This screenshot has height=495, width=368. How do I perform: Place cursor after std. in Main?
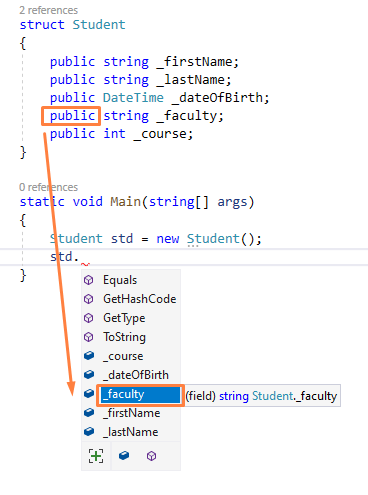click(80, 257)
